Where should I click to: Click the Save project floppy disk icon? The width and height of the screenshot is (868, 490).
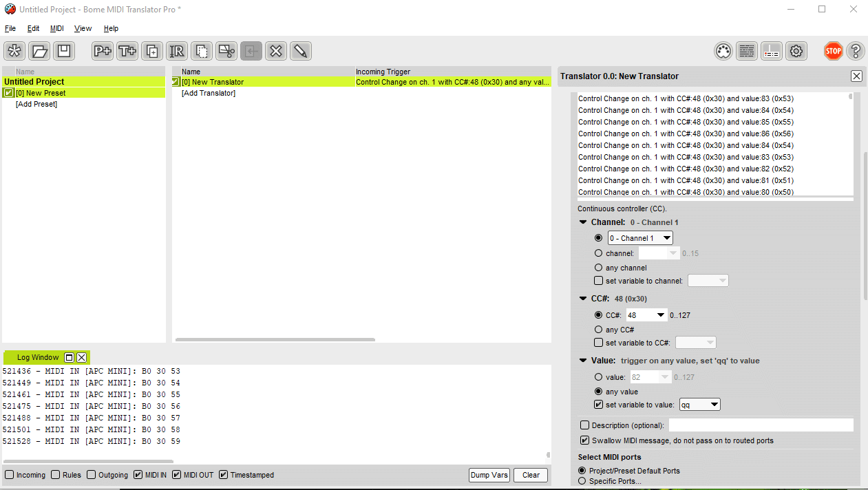(64, 51)
